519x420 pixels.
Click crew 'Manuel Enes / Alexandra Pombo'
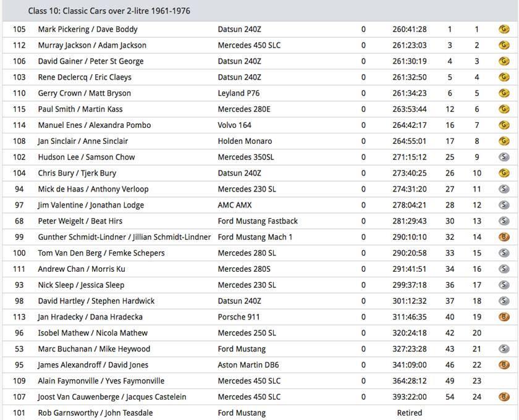point(95,125)
